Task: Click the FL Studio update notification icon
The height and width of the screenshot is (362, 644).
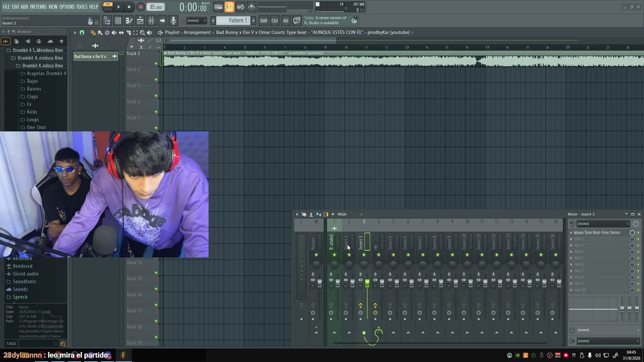Action: [x=355, y=20]
